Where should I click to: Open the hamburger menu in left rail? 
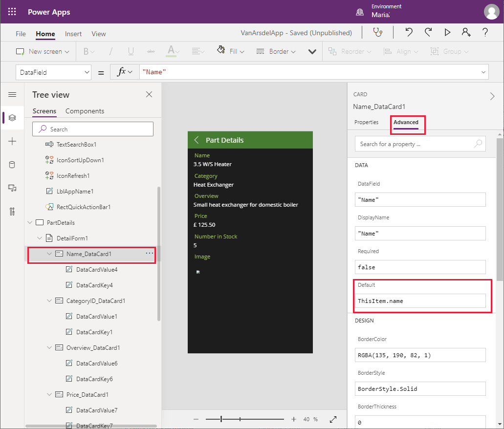[x=12, y=94]
